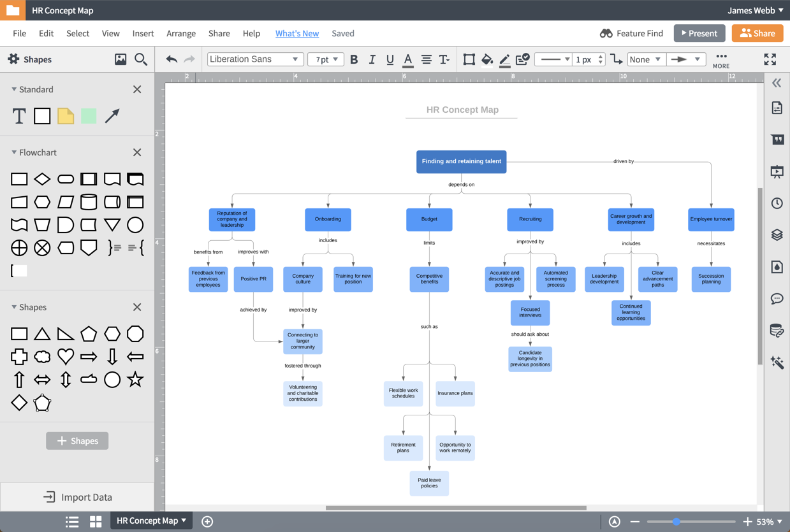Open the zoom percentage dropdown
Image resolution: width=790 pixels, height=532 pixels.
[x=769, y=521]
